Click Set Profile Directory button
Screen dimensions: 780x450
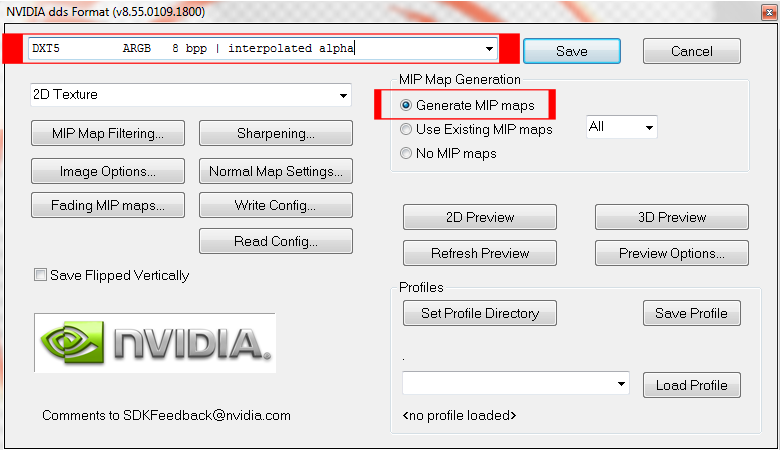[x=480, y=313]
